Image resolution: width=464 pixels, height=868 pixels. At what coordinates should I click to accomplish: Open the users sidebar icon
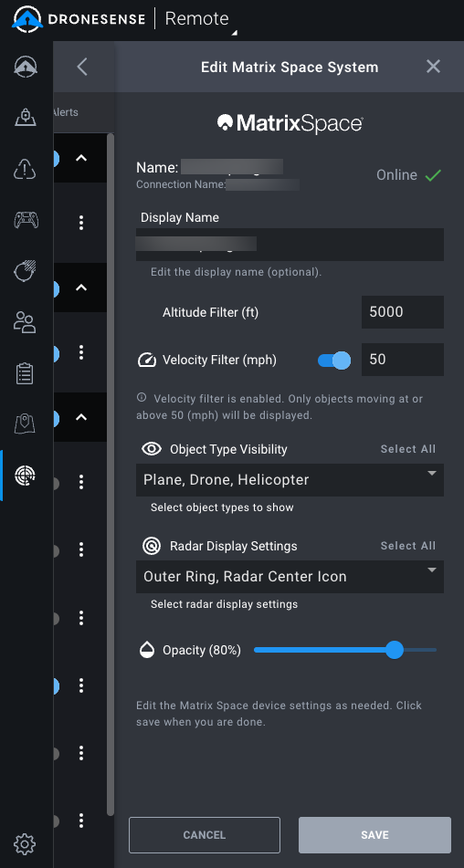[26, 322]
